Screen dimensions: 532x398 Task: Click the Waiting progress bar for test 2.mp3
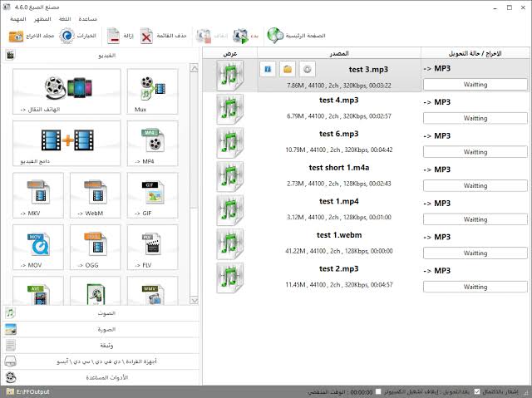(475, 287)
